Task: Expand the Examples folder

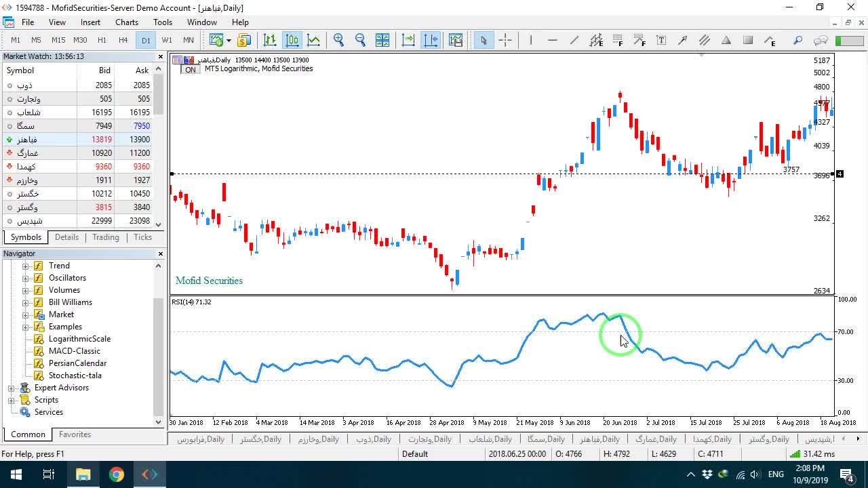Action: tap(26, 327)
